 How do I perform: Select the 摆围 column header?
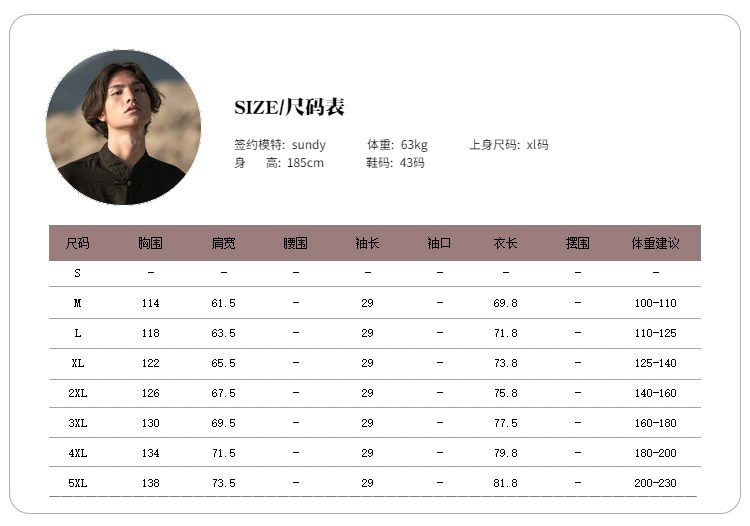pyautogui.click(x=577, y=243)
